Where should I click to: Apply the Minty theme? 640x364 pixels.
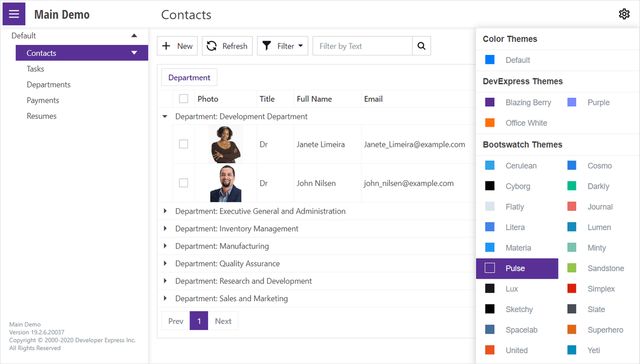(599, 248)
